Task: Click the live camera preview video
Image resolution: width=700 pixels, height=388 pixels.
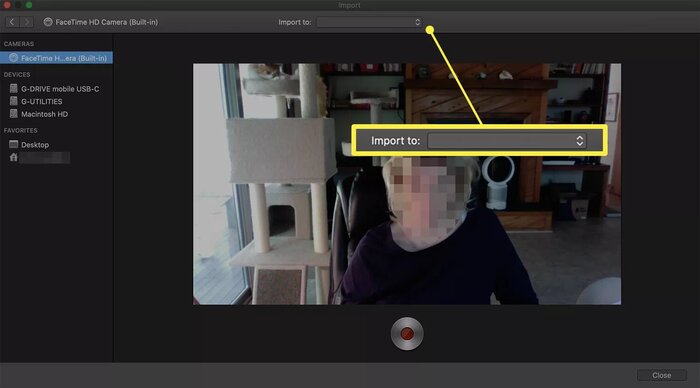Action: (x=407, y=184)
